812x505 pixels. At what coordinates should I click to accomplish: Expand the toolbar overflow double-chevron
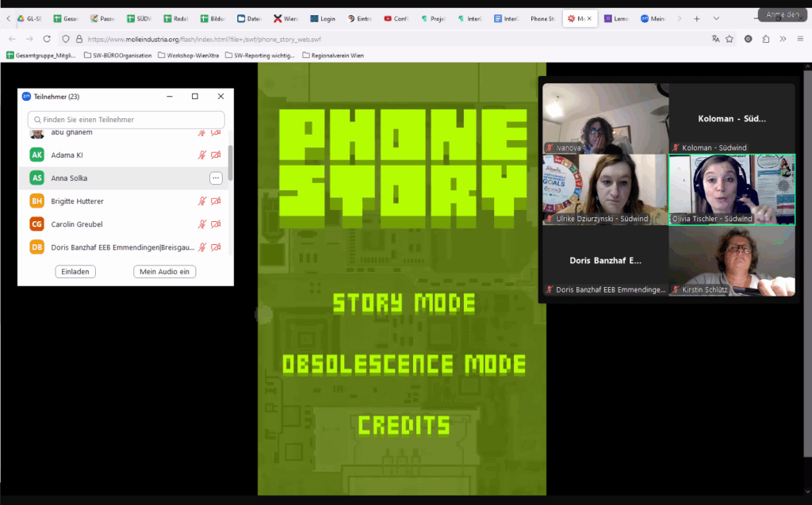[x=783, y=39]
